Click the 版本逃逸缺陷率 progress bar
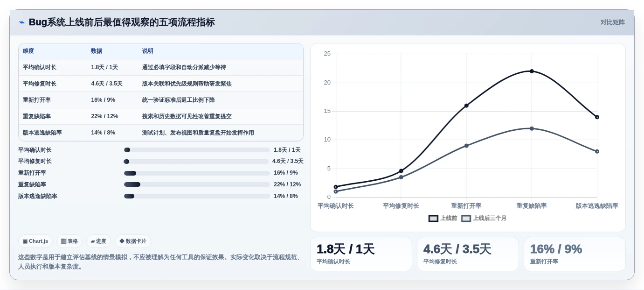The height and width of the screenshot is (290, 644). 197,196
